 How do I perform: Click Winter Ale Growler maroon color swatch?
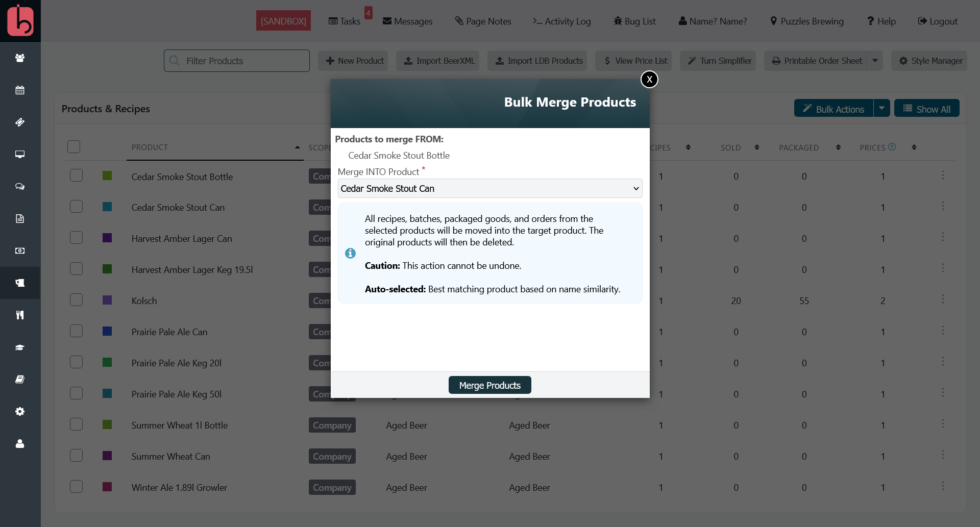107,487
